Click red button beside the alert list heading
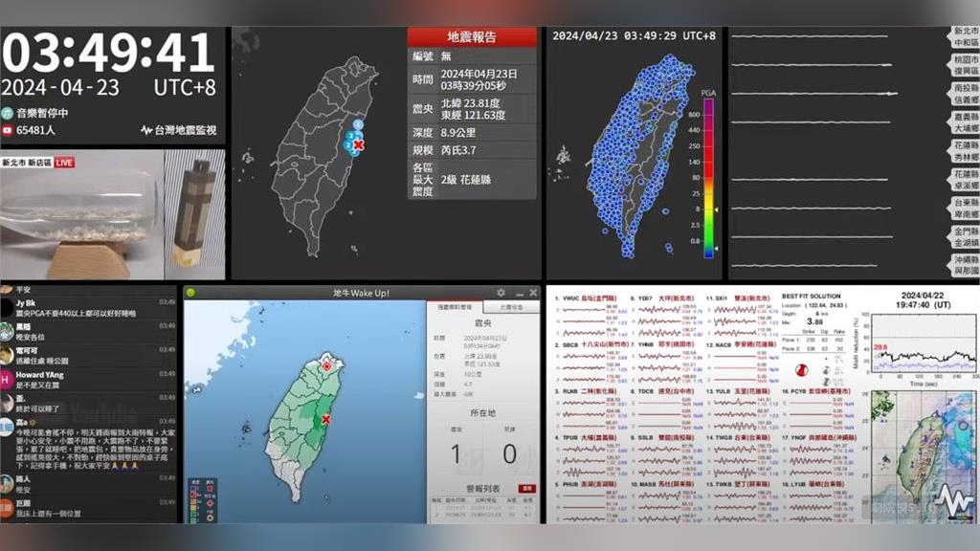This screenshot has height=551, width=980. coord(526,488)
